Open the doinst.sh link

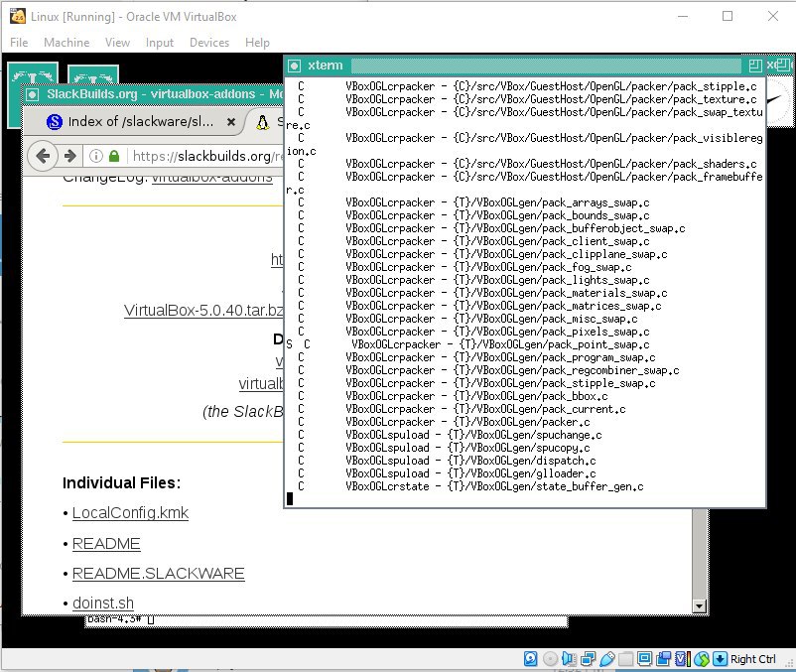click(103, 603)
